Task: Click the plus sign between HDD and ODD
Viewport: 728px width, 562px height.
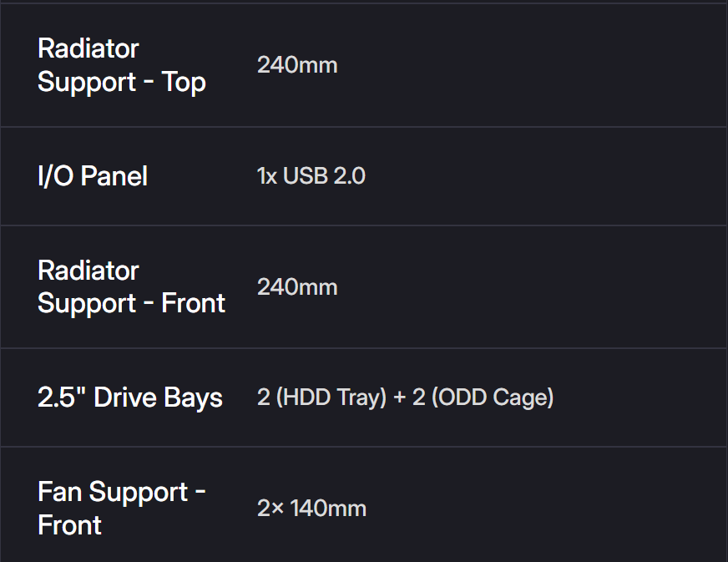Action: (399, 398)
